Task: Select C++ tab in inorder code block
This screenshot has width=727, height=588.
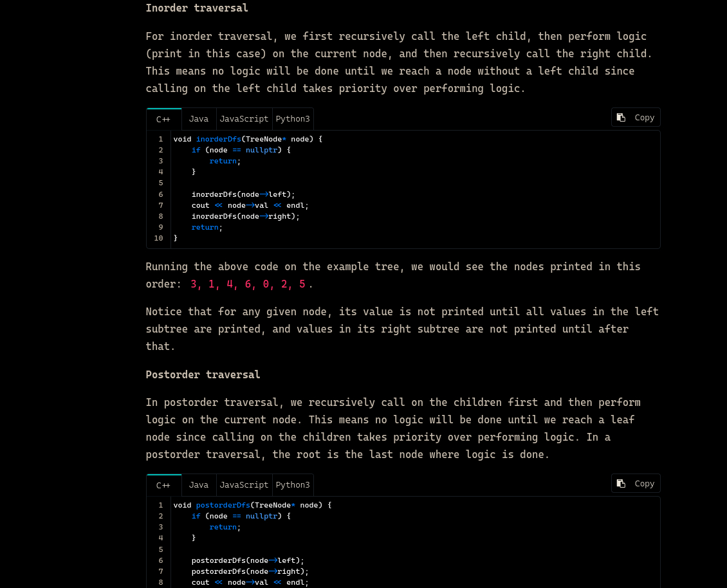Action: click(163, 119)
